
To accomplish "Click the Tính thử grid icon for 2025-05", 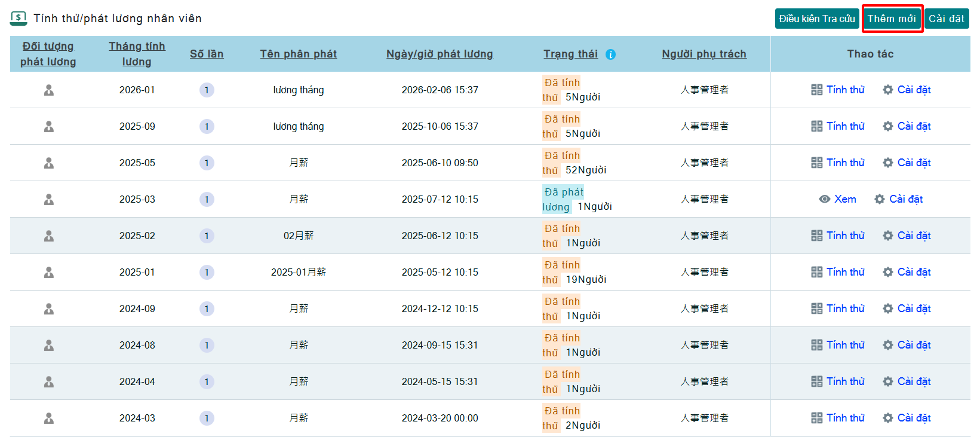I will [x=816, y=163].
